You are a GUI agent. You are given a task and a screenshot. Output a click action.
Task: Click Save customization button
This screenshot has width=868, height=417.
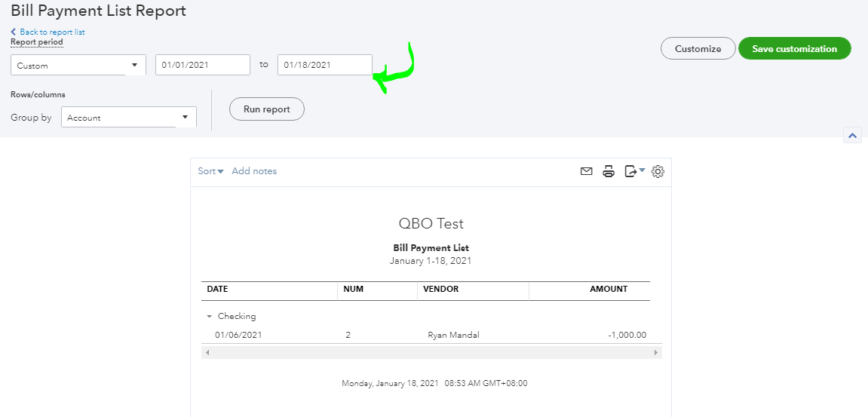coord(795,49)
